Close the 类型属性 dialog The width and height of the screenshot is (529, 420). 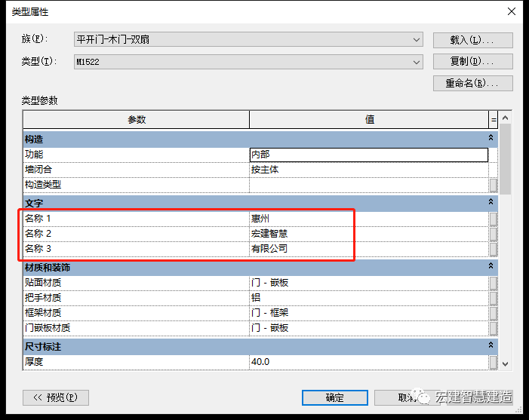click(x=512, y=11)
